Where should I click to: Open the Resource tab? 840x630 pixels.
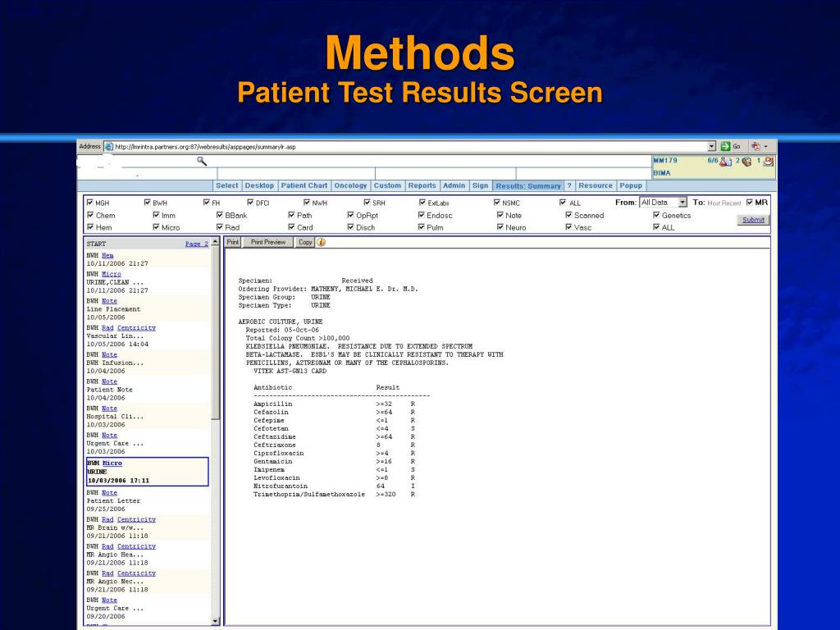tap(596, 185)
